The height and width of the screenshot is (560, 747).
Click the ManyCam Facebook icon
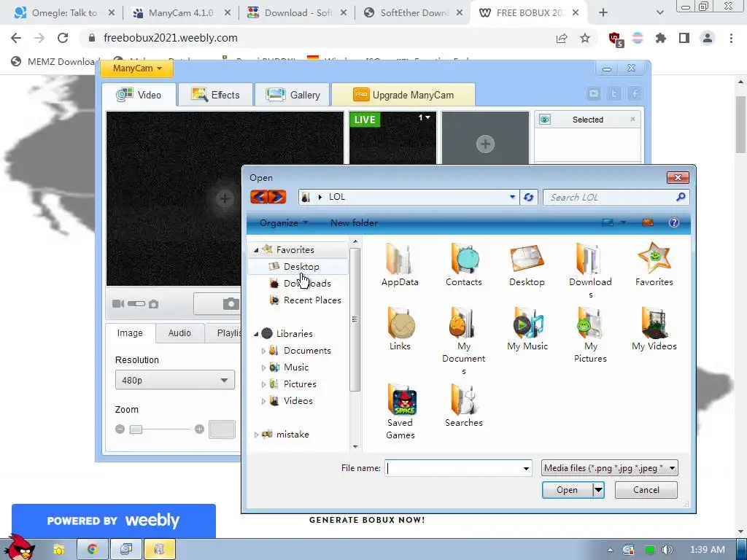pos(635,94)
